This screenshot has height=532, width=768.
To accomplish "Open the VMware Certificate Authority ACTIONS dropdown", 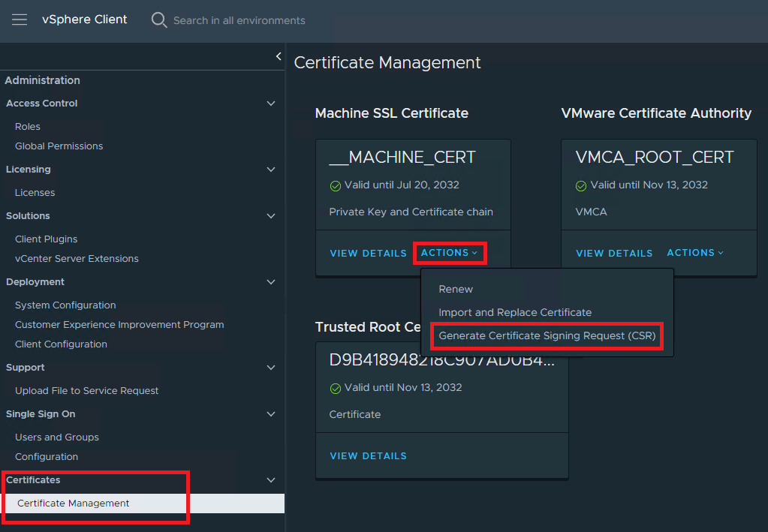I will 695,253.
